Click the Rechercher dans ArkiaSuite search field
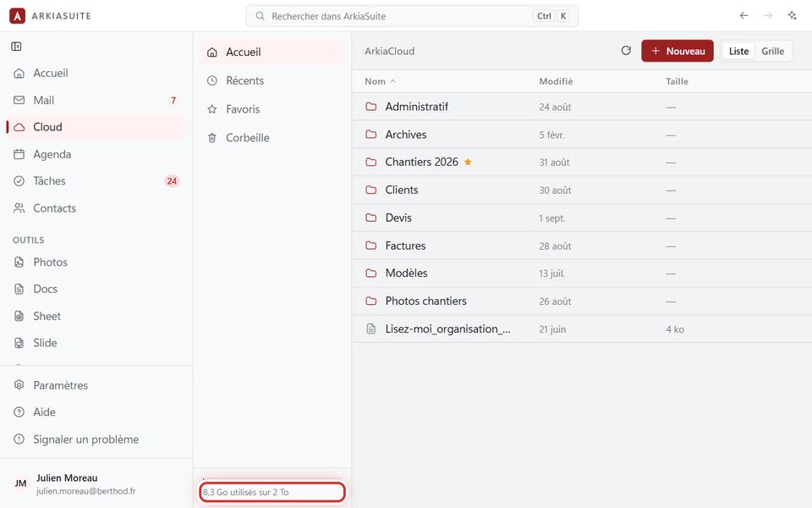812x508 pixels. (412, 16)
